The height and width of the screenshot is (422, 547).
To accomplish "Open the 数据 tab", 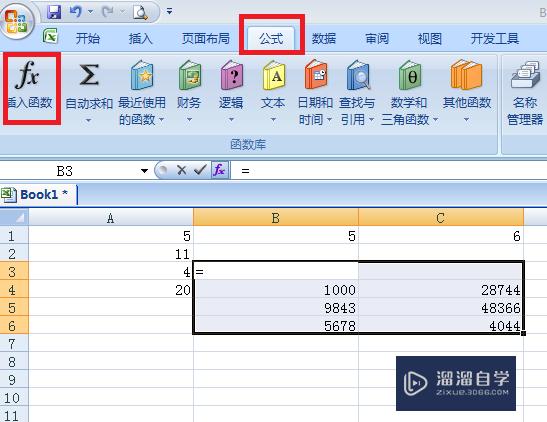I will [324, 38].
